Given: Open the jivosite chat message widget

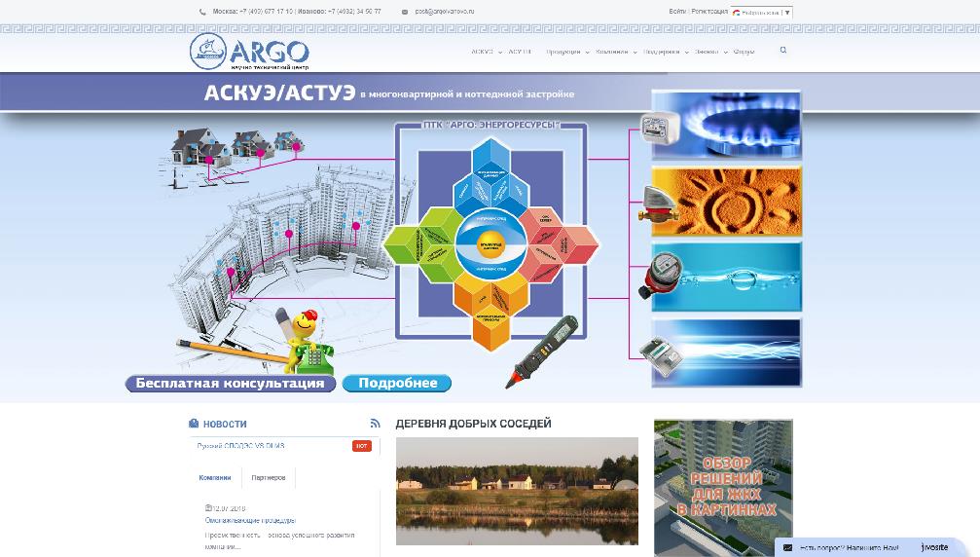Looking at the screenshot, I should 872,547.
